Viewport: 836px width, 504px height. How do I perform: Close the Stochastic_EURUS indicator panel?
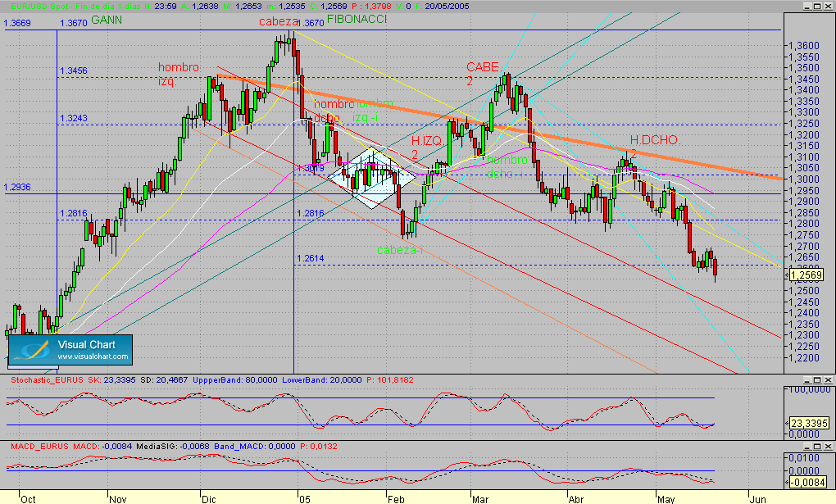coord(828,379)
